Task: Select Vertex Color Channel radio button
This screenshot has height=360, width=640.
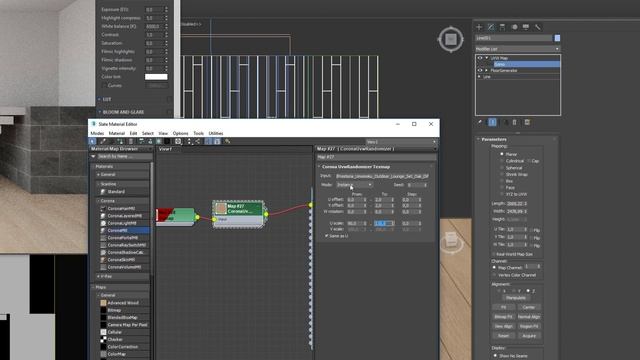Action: pyautogui.click(x=494, y=275)
